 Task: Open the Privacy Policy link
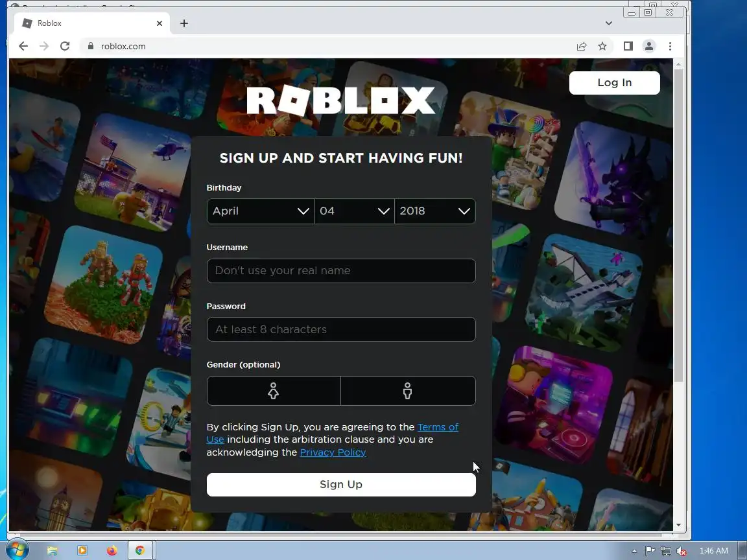(333, 452)
